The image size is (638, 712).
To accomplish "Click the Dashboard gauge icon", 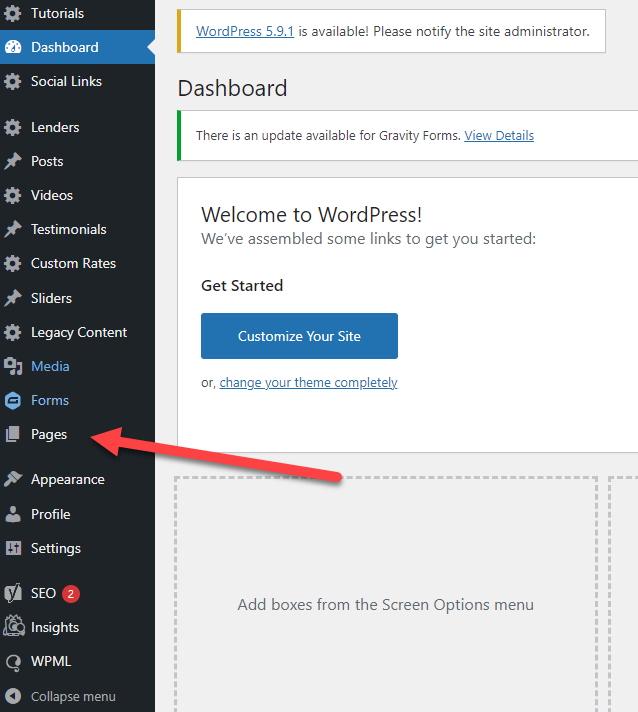I will point(13,47).
